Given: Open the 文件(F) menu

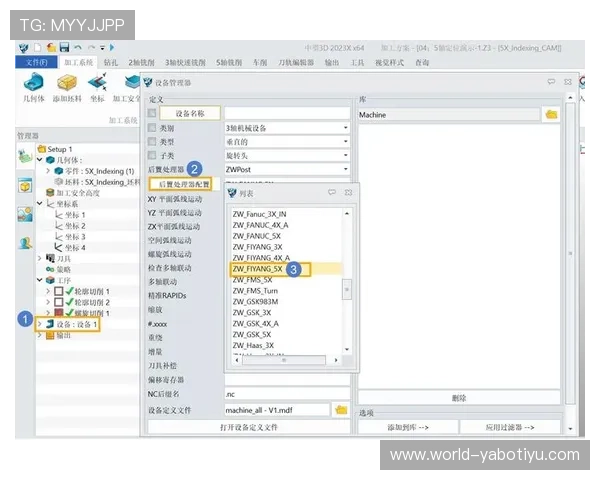Looking at the screenshot, I should point(37,62).
